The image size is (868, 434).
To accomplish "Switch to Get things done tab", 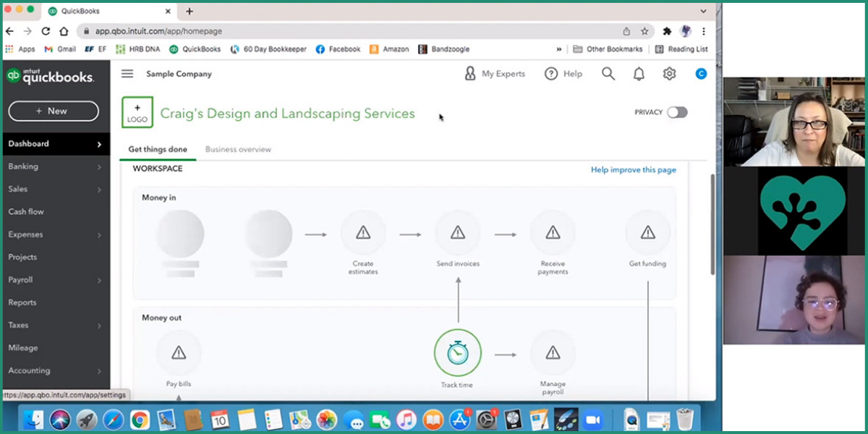I will point(158,150).
